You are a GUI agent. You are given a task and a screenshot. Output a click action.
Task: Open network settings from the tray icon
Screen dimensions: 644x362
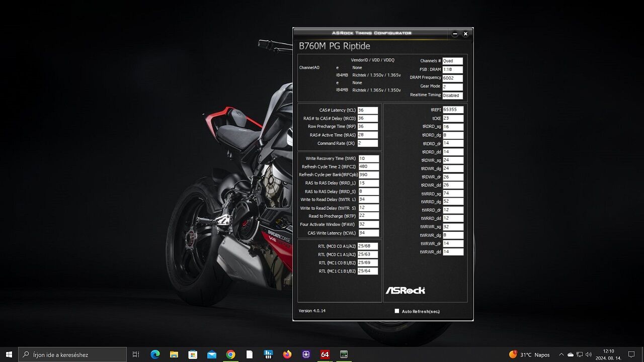pyautogui.click(x=580, y=354)
